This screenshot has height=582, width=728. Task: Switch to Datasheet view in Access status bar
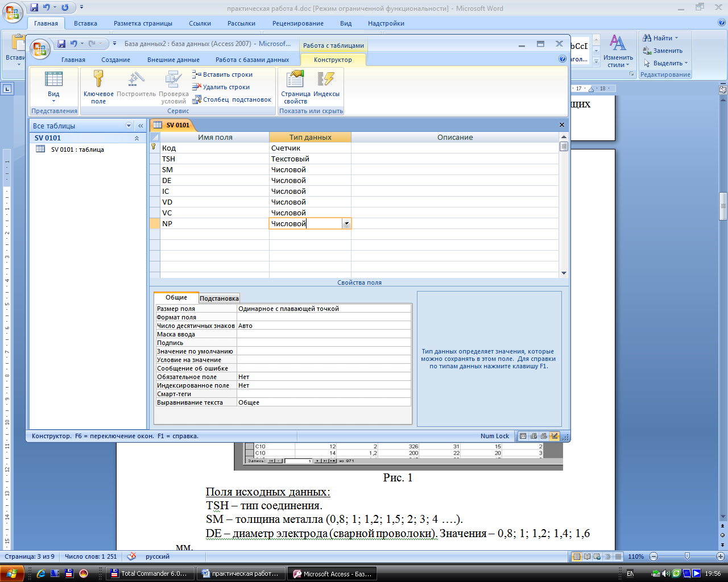point(523,436)
